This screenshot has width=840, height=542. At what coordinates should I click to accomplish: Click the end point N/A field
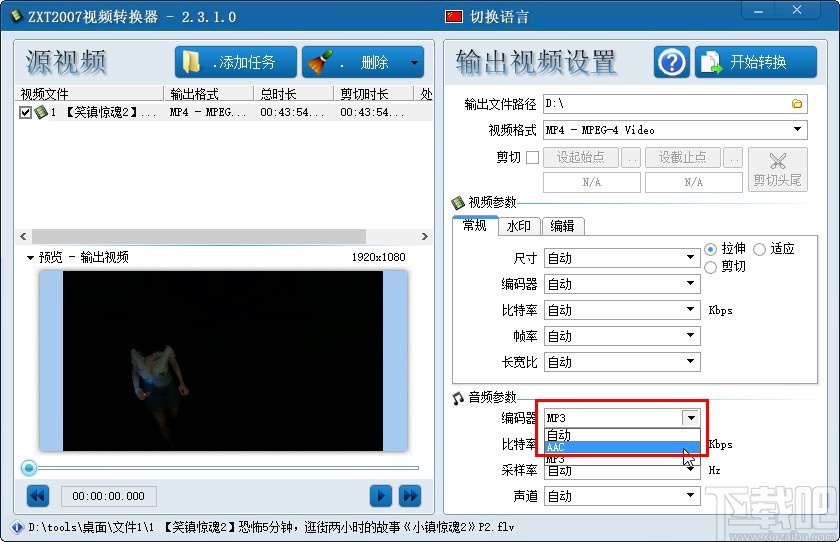tap(693, 183)
